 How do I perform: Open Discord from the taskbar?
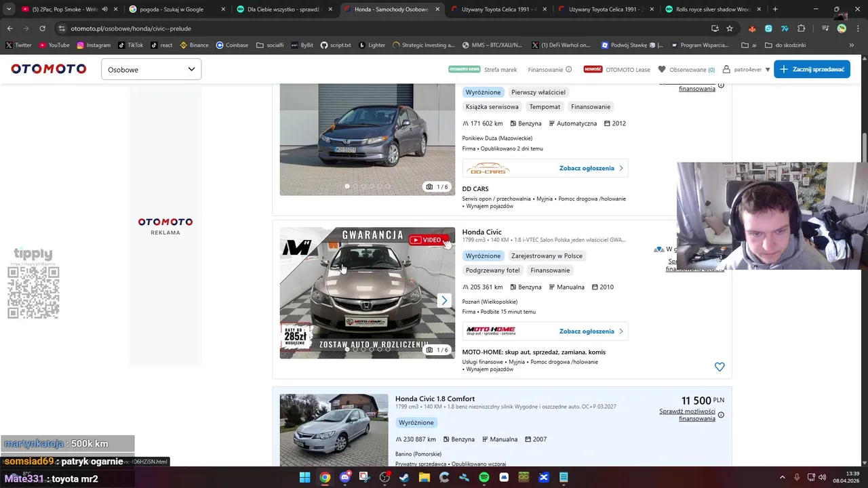345,477
